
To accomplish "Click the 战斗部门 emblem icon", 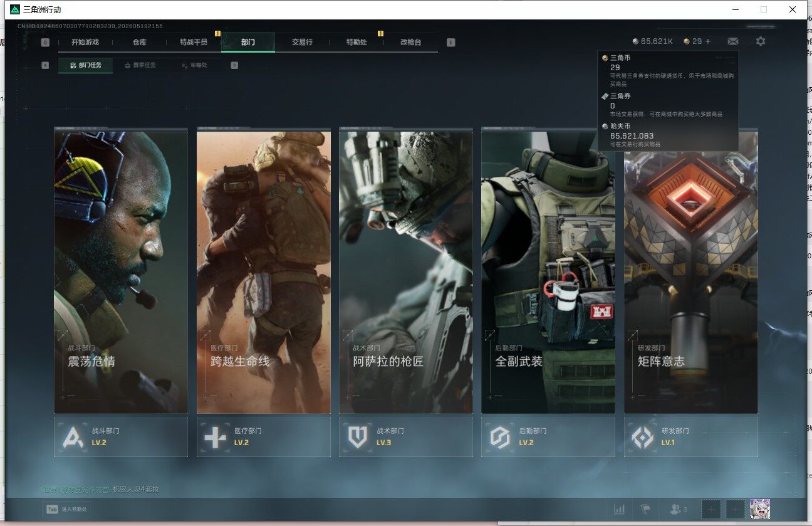I will (x=73, y=437).
